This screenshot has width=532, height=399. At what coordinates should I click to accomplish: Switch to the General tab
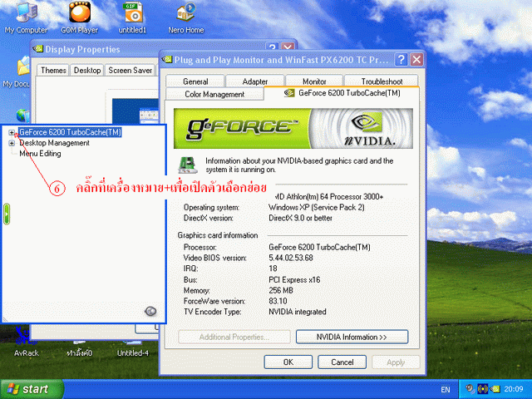point(195,81)
